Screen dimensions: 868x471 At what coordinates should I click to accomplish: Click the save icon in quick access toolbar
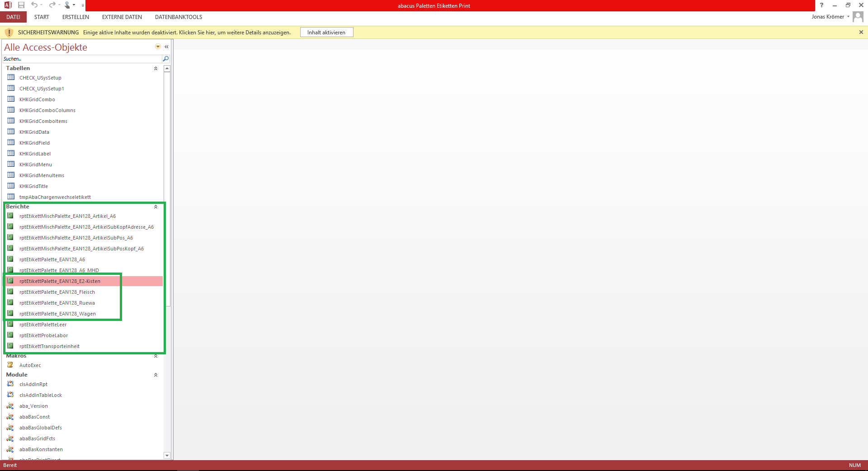(21, 5)
